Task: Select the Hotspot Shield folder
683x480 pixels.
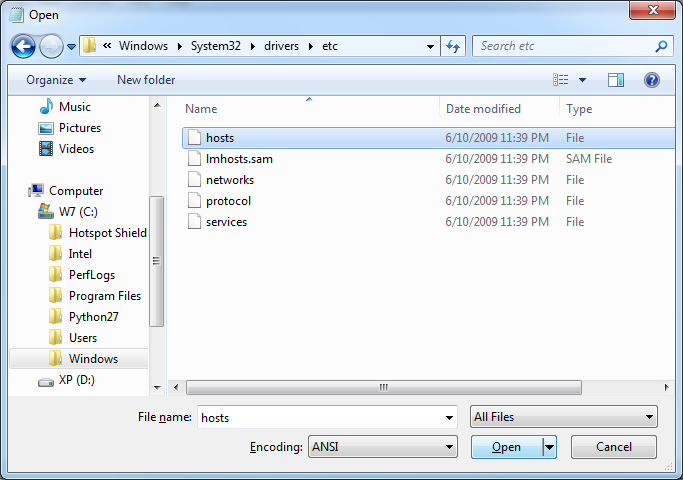Action: [107, 233]
